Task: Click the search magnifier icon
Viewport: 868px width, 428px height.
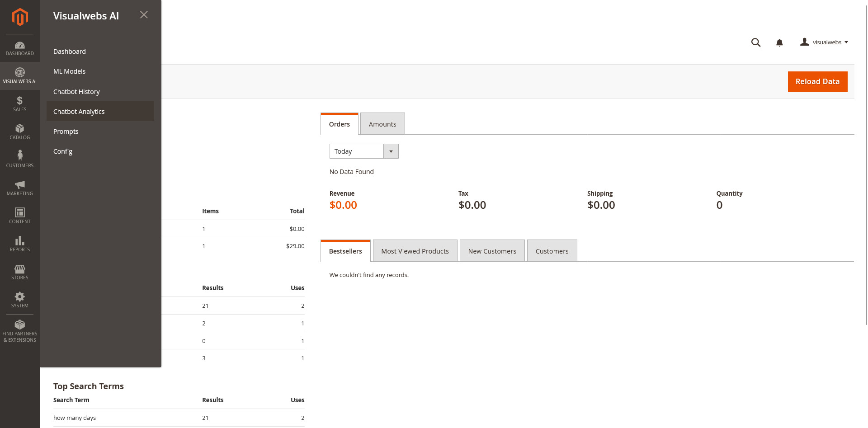Action: pos(756,42)
